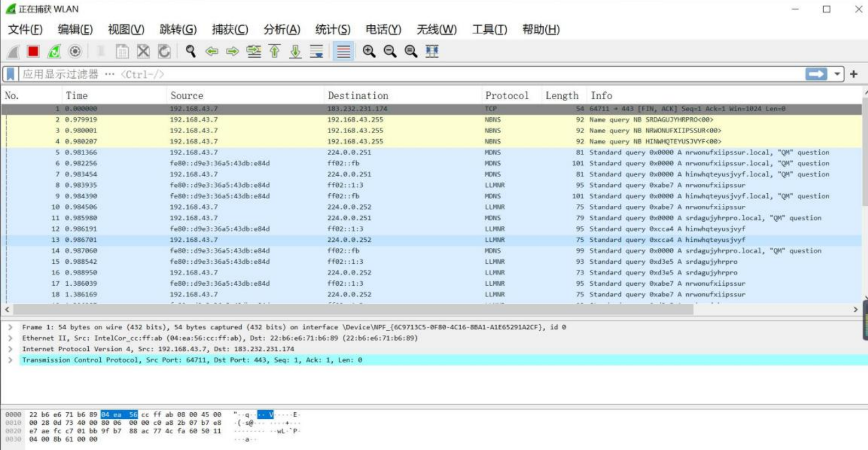Viewport: 868px width, 450px height.
Task: Go to specified packet icon
Action: [x=254, y=51]
